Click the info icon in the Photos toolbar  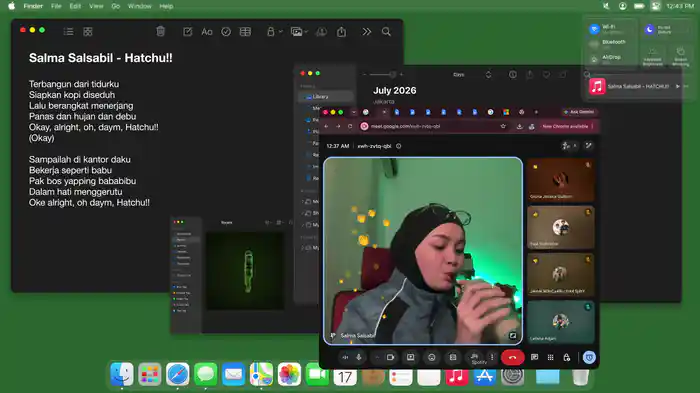(512, 75)
